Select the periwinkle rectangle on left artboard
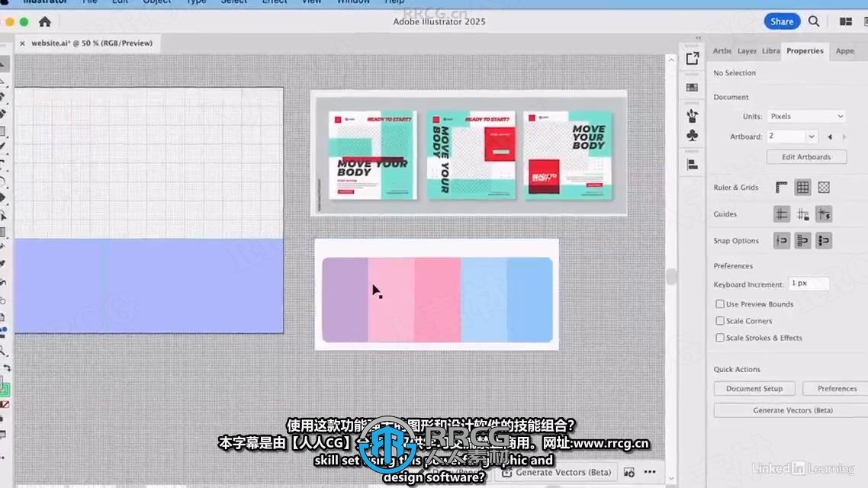868x488 pixels. (x=149, y=285)
